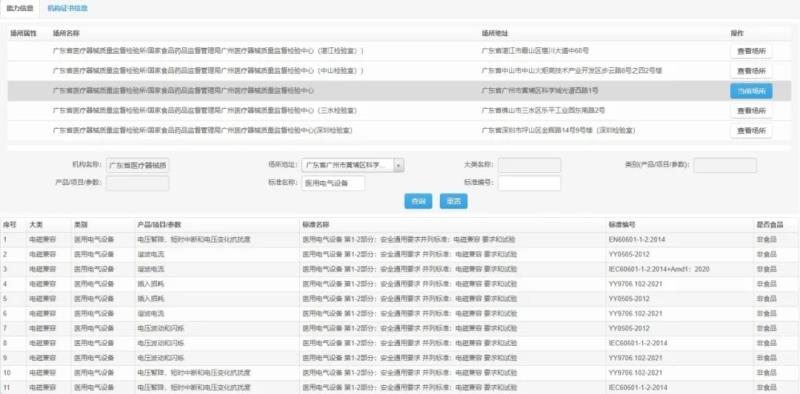Select the row with standard EN60601-1-2:2014
Viewport: 800px width, 394px height.
tap(400, 239)
